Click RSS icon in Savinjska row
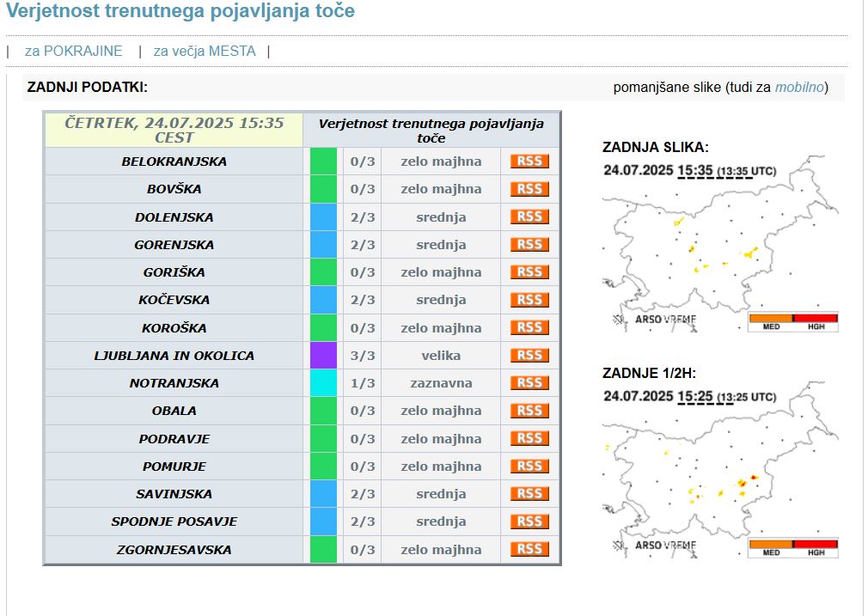This screenshot has width=868, height=616. click(529, 494)
